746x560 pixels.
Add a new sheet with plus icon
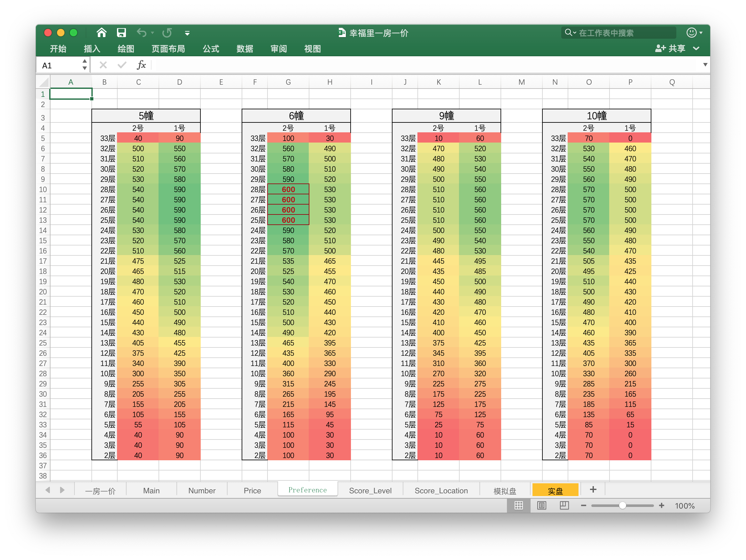593,489
